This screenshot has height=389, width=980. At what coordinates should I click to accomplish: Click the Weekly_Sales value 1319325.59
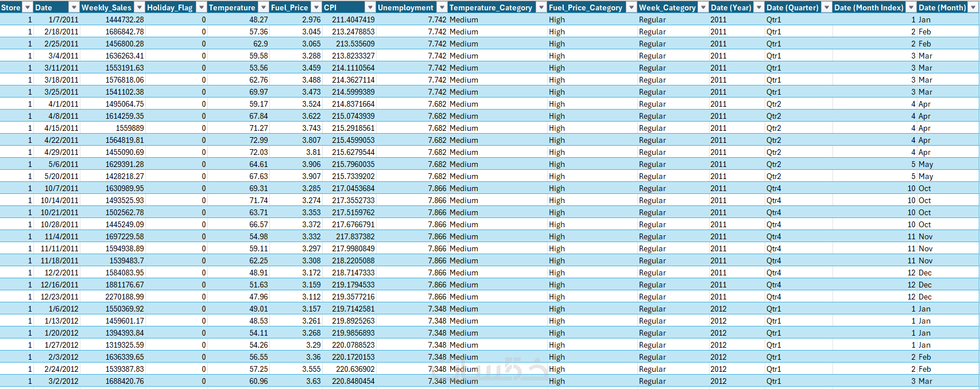[125, 345]
